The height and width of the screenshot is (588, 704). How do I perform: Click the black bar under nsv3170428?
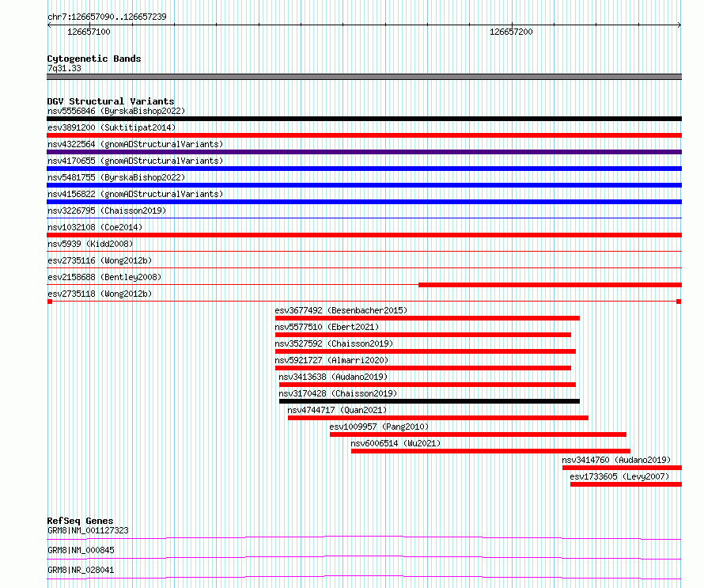tap(430, 401)
